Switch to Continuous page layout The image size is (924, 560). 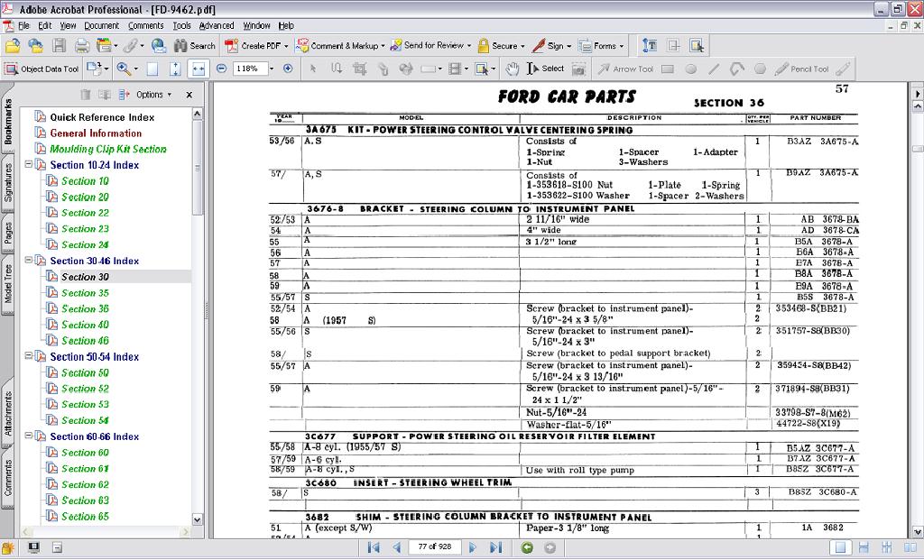tap(864, 547)
